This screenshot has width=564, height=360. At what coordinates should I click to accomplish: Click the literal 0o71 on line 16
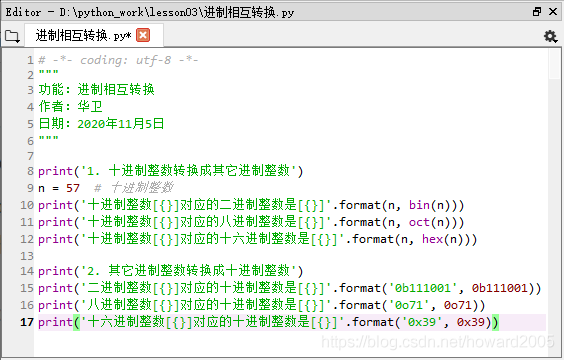458,305
